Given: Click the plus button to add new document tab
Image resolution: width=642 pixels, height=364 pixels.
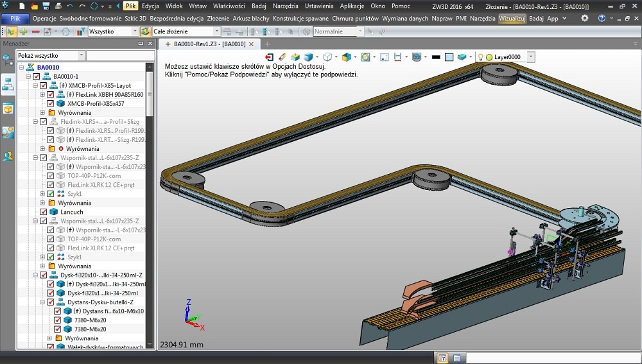Looking at the screenshot, I should [x=268, y=44].
